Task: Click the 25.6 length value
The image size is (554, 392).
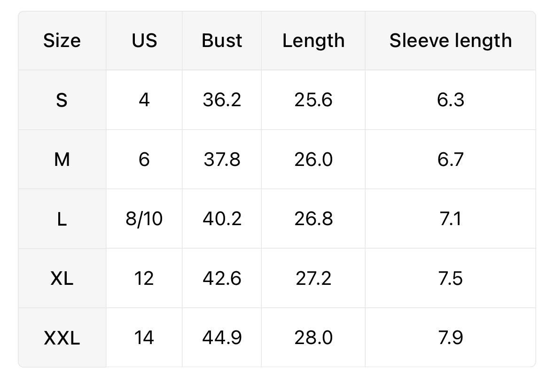Action: click(x=313, y=100)
